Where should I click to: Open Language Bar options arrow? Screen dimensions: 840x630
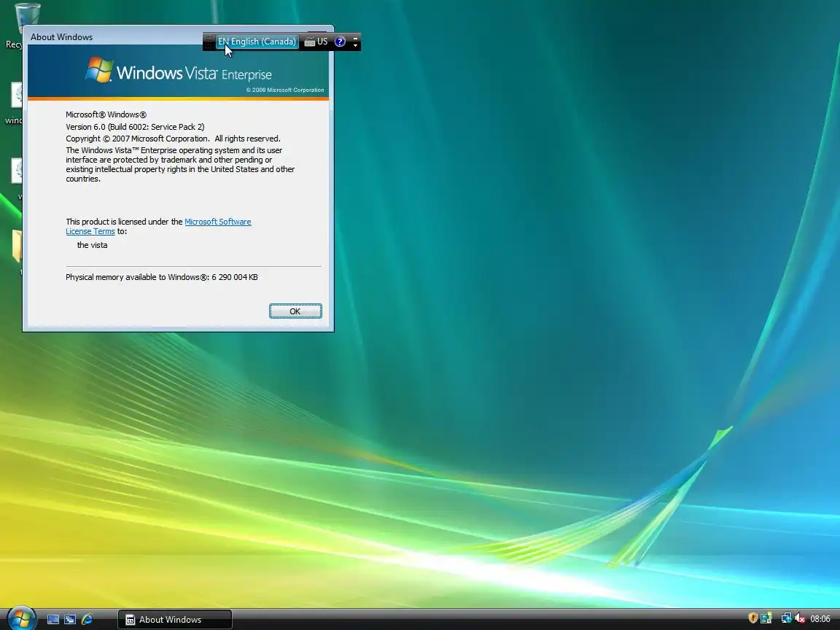point(355,46)
